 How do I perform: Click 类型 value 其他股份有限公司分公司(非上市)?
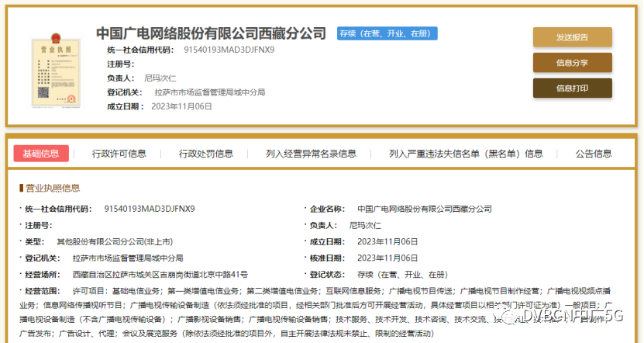coord(115,242)
